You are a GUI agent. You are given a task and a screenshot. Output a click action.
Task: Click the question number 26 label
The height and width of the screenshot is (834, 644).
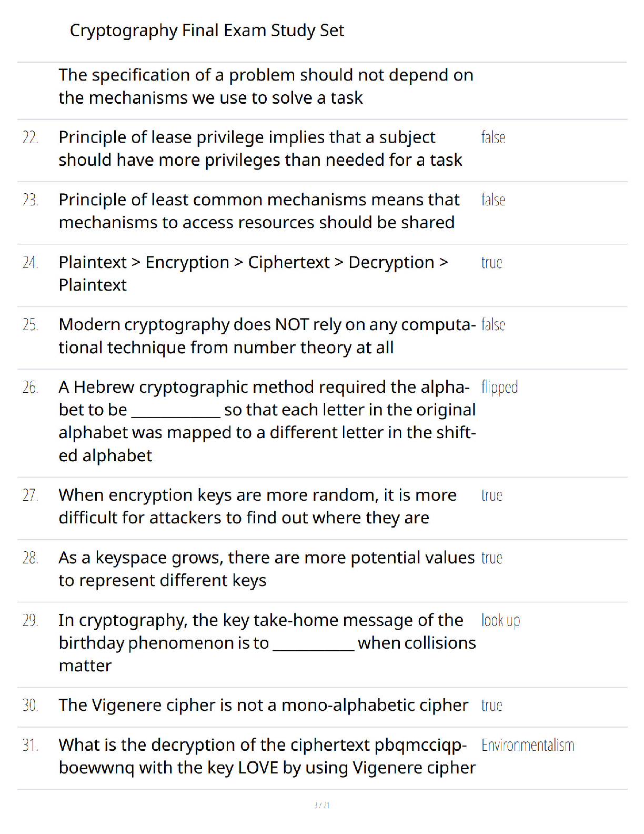31,388
